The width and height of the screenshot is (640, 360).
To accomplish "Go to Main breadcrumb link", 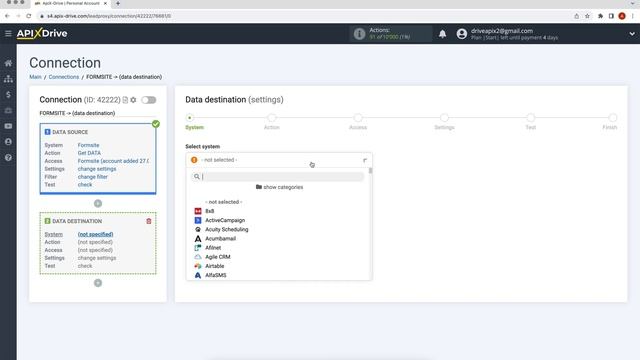I will 35,77.
